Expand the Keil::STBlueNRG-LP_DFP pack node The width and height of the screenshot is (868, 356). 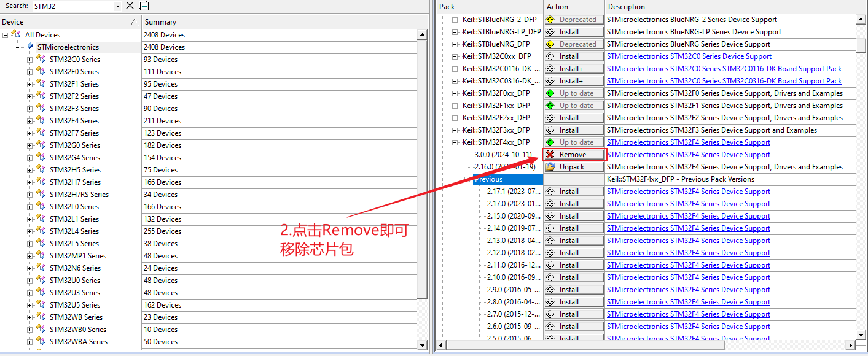click(x=455, y=32)
